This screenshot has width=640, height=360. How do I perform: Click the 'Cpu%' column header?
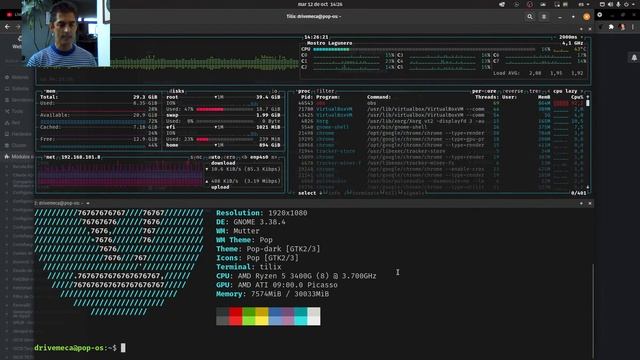[577, 97]
